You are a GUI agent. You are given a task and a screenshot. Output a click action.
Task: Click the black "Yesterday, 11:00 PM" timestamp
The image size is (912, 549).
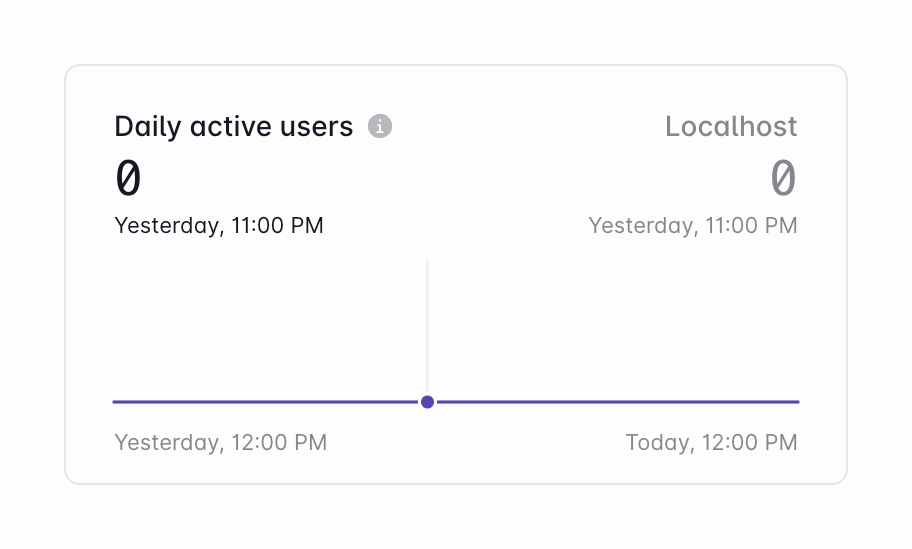[219, 225]
